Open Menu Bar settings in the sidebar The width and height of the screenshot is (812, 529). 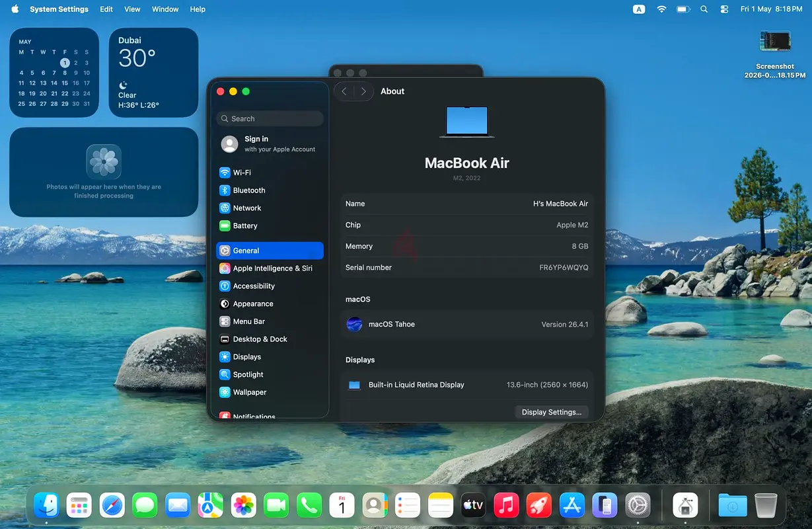pos(270,321)
